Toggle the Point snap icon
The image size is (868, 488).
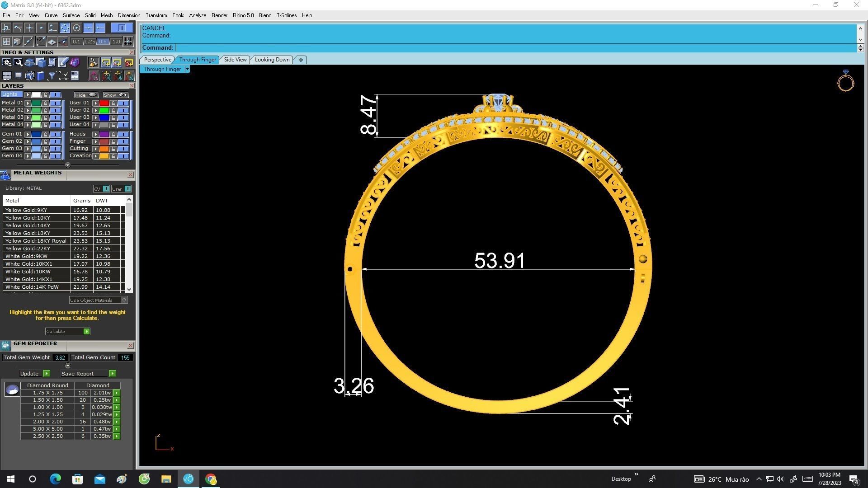coord(41,28)
